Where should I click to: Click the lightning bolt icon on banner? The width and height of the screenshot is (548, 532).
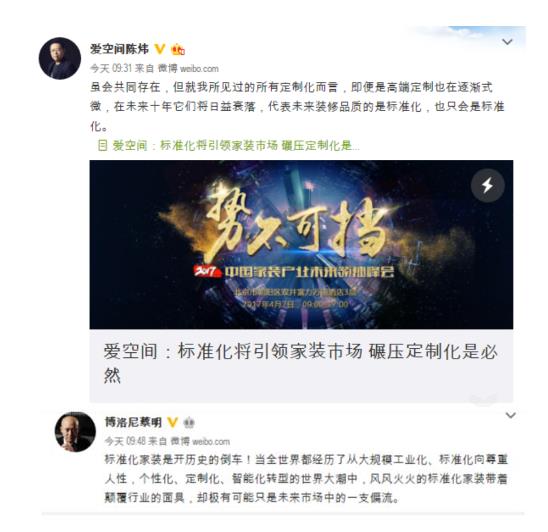[488, 185]
